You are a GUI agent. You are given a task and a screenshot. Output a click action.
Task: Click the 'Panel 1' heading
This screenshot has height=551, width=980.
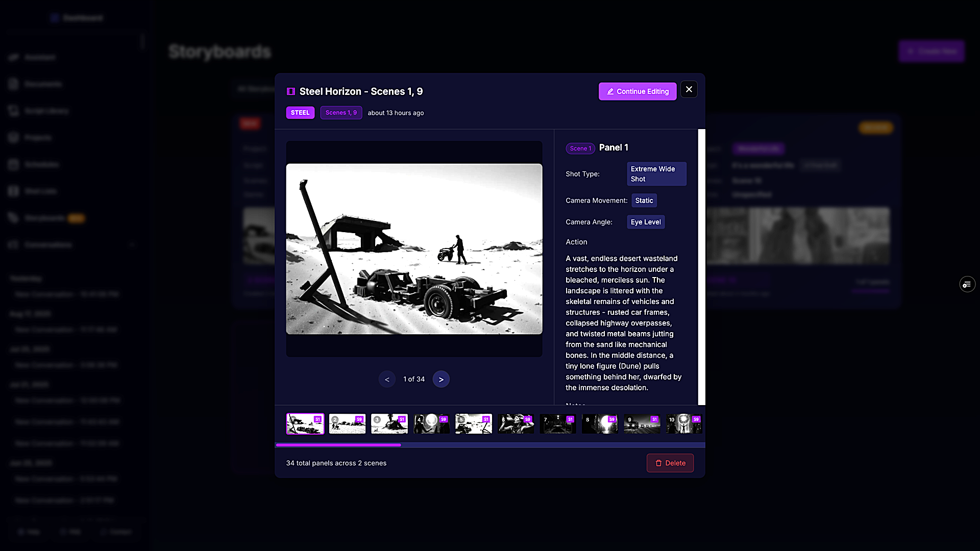(x=614, y=147)
